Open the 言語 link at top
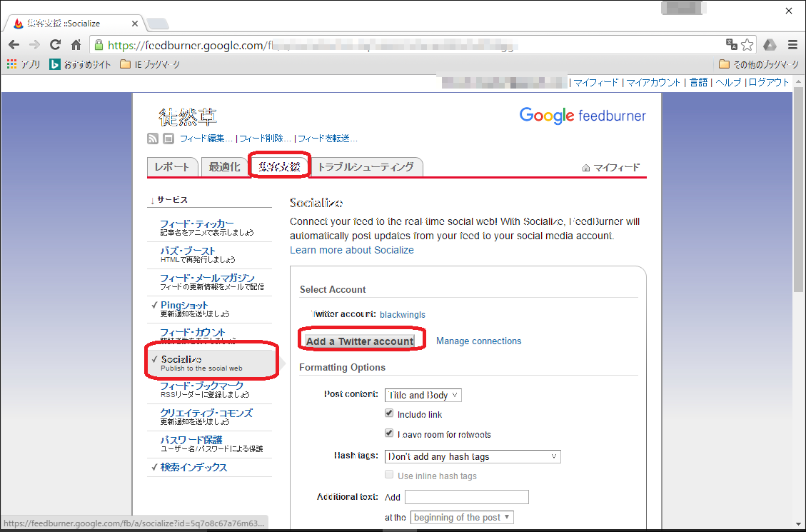 (698, 82)
